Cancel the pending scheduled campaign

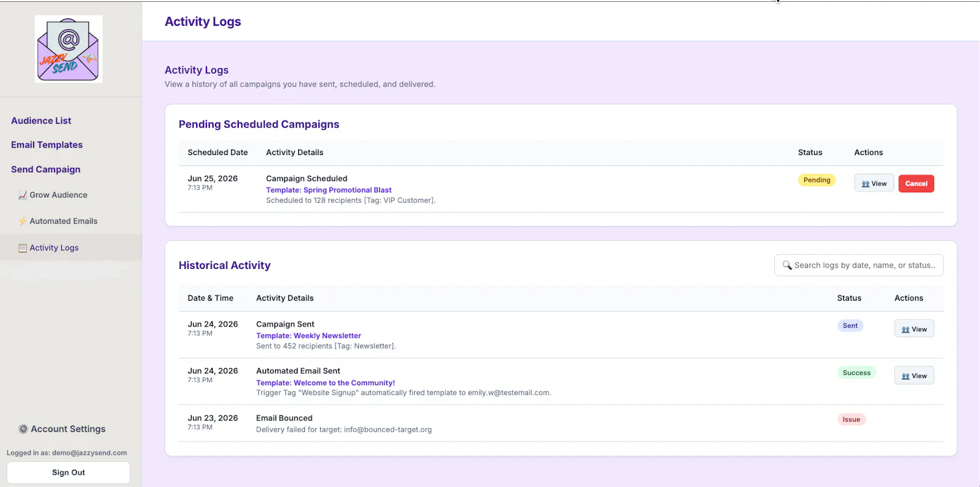pyautogui.click(x=916, y=183)
